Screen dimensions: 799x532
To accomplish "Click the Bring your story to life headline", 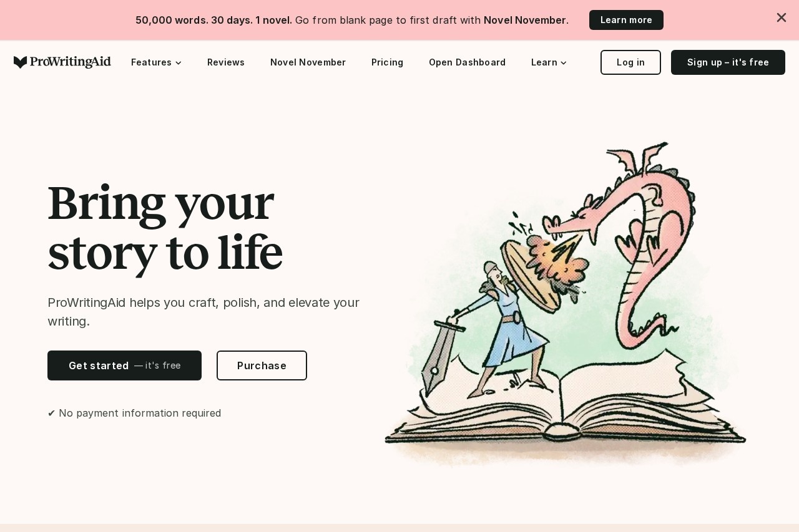I will pyautogui.click(x=165, y=228).
